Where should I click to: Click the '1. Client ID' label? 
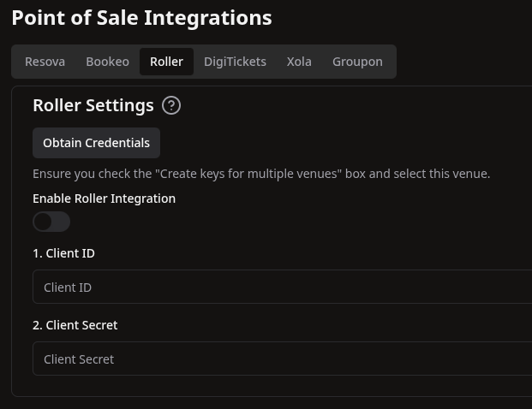(x=63, y=253)
